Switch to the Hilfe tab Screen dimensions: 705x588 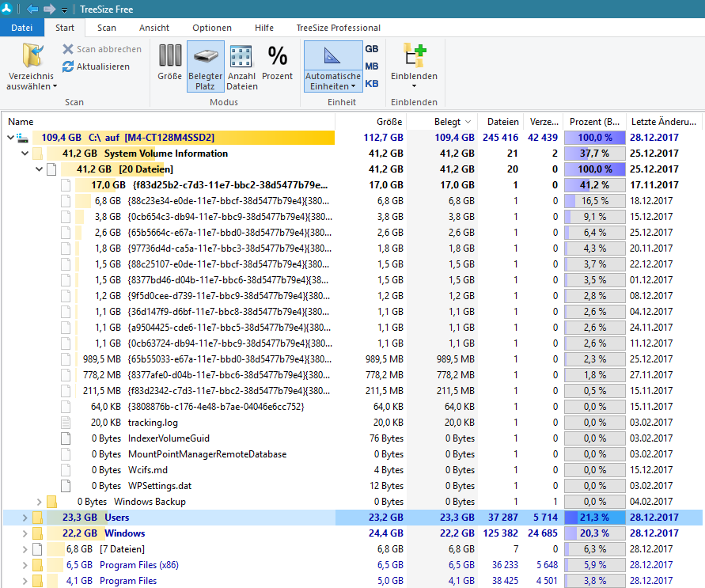coord(264,28)
